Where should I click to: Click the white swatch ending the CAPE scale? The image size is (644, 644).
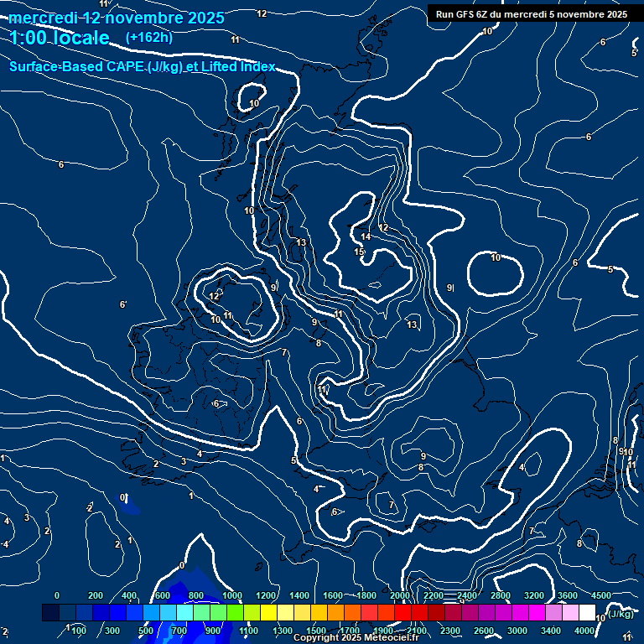[587, 612]
